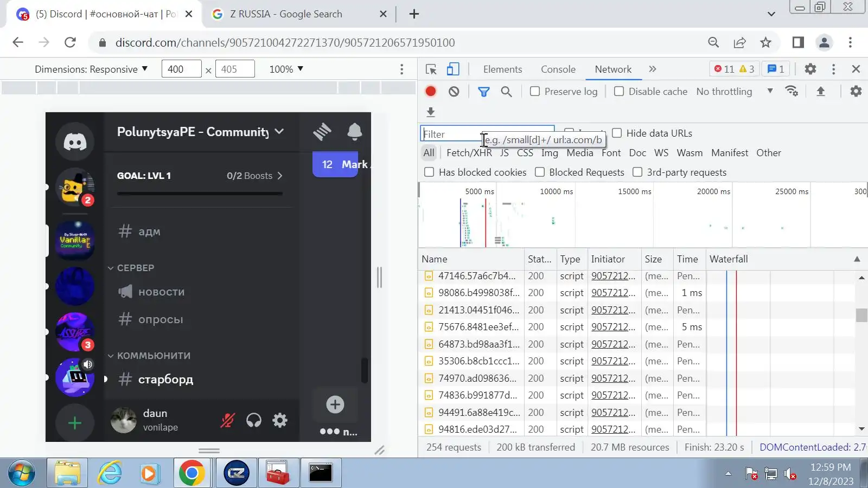This screenshot has width=868, height=488.
Task: Collapse the КОММЬЮНИТИ channel category
Action: 149,356
